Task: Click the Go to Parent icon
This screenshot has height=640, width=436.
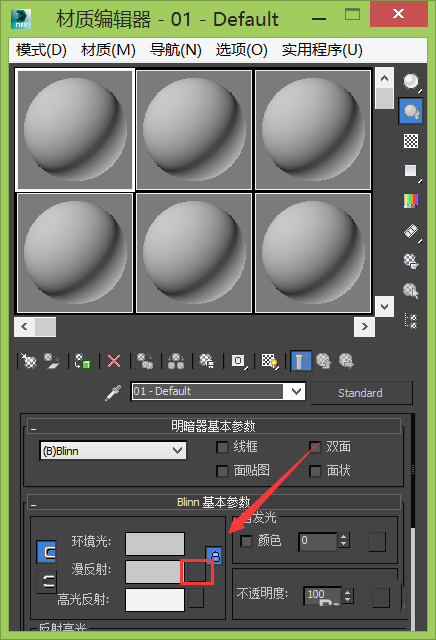Action: coord(324,361)
